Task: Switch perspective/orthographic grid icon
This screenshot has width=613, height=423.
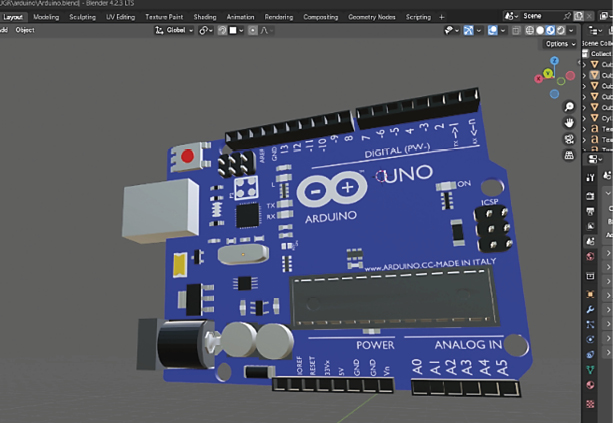Action: click(569, 156)
